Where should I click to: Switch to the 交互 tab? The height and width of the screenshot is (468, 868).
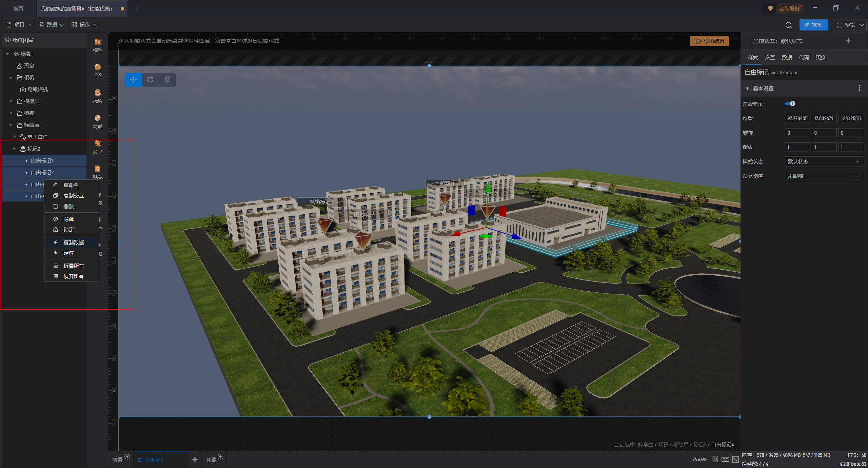(770, 58)
